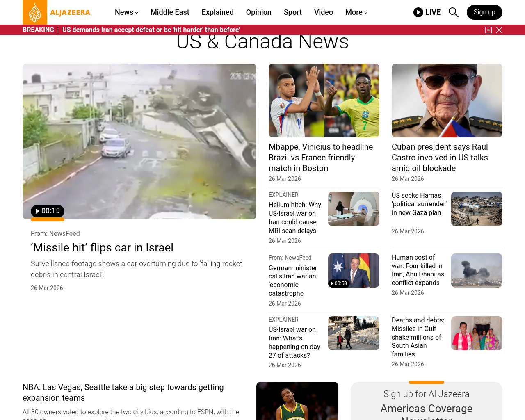525x420 pixels.
Task: Read the US seeks Hamas surrender article
Action: point(419,204)
